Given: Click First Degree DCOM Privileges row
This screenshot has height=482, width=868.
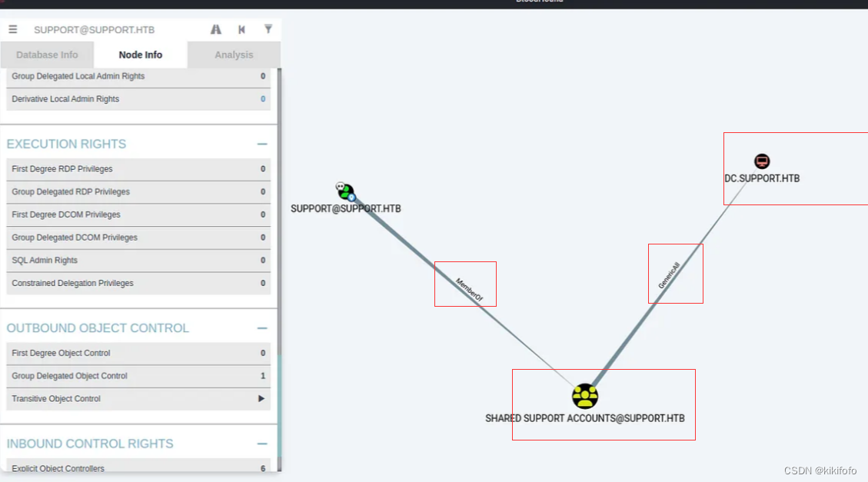Looking at the screenshot, I should pyautogui.click(x=138, y=214).
